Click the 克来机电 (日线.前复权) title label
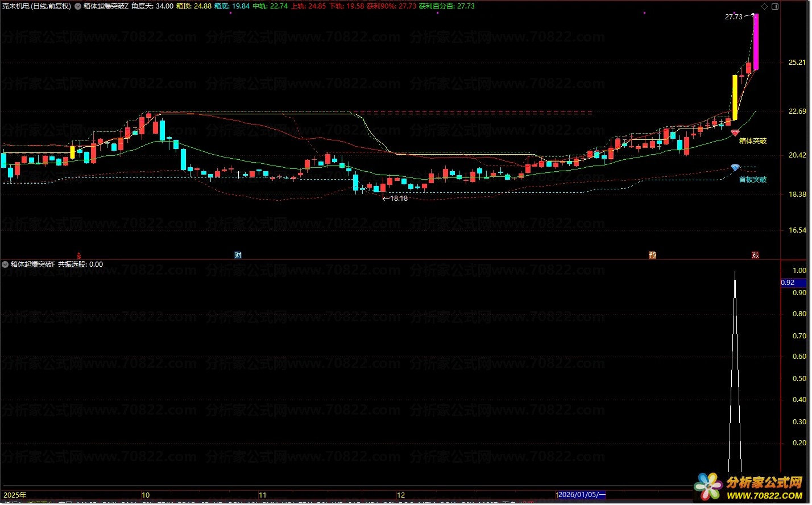 (36, 6)
